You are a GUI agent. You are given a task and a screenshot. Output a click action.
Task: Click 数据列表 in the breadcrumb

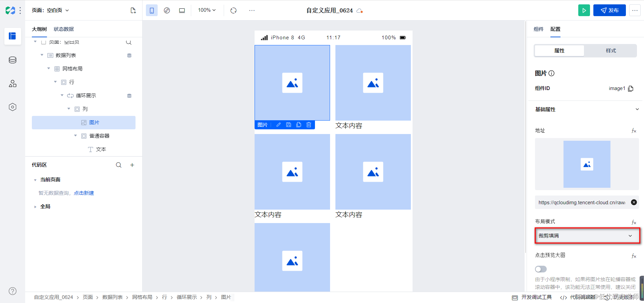(112, 297)
